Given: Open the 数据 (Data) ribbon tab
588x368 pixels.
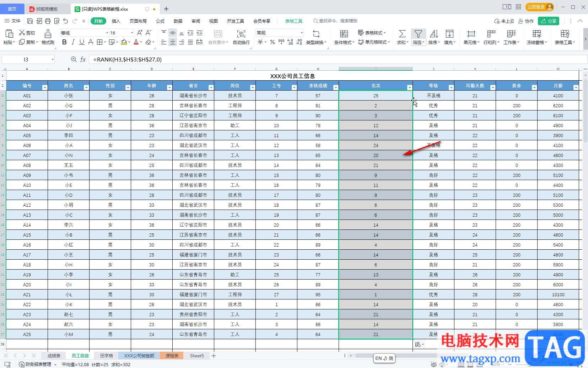Looking at the screenshot, I should [178, 21].
